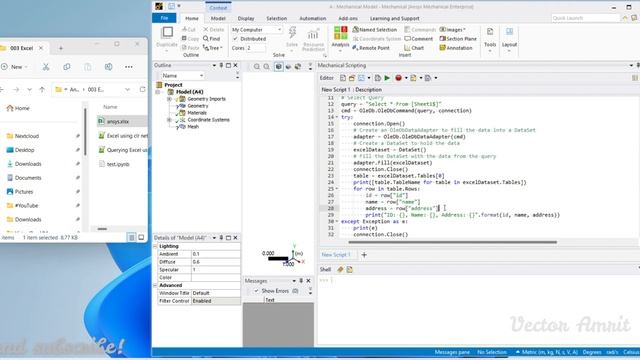This screenshot has width=640, height=360.
Task: Click the Open Script folder icon in editor
Action: click(352, 78)
